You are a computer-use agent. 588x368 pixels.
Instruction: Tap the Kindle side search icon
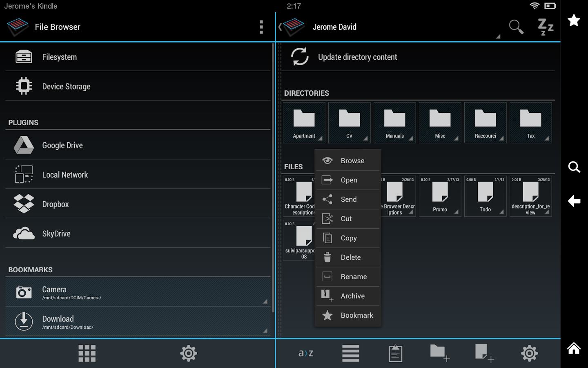574,167
